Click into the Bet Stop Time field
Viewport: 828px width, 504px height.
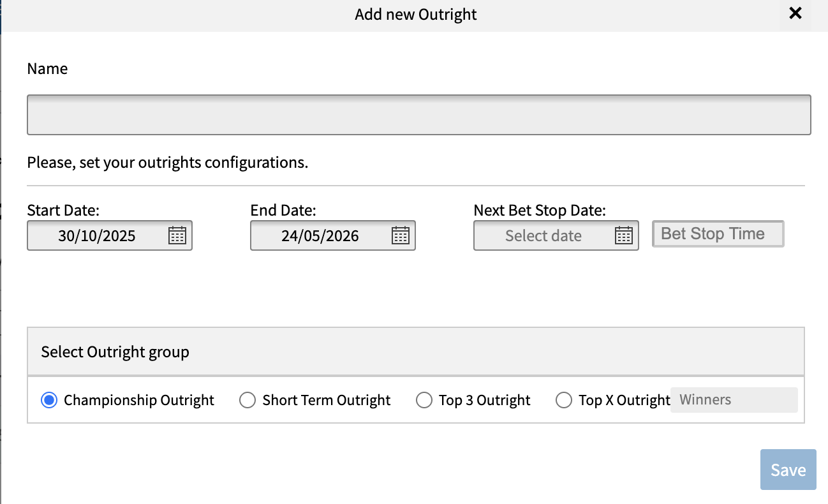click(718, 234)
